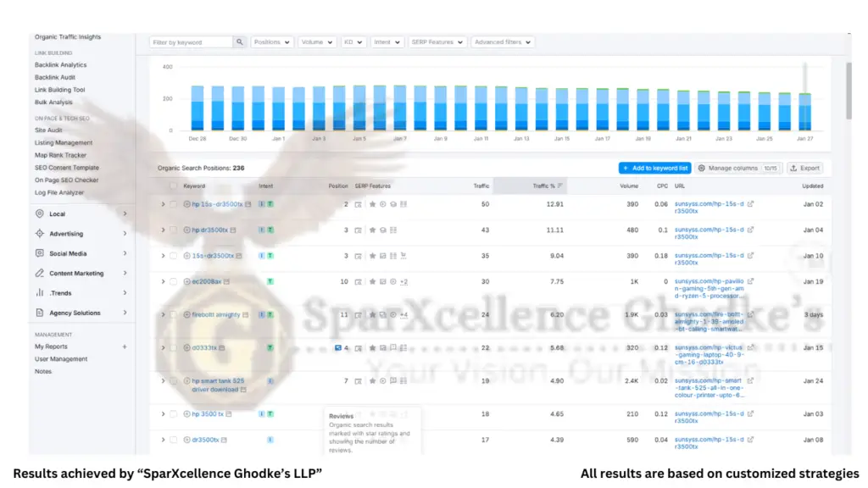
Task: Click the Add to keyword list button
Action: click(655, 169)
